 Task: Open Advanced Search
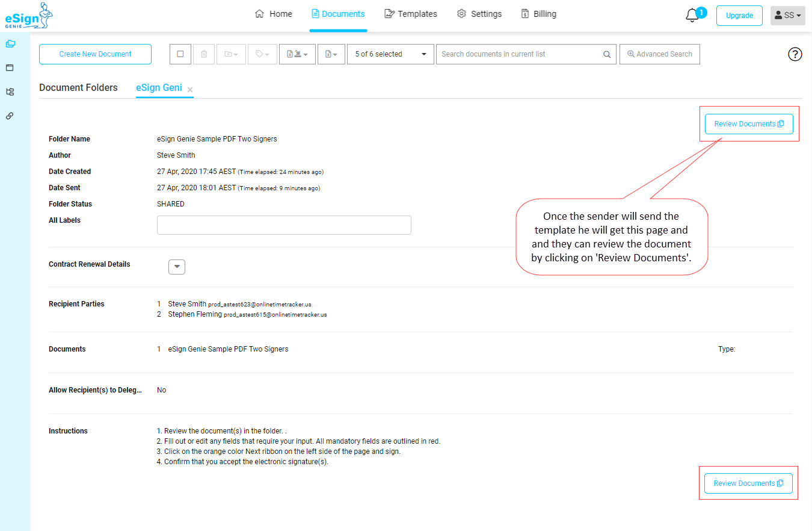(660, 54)
